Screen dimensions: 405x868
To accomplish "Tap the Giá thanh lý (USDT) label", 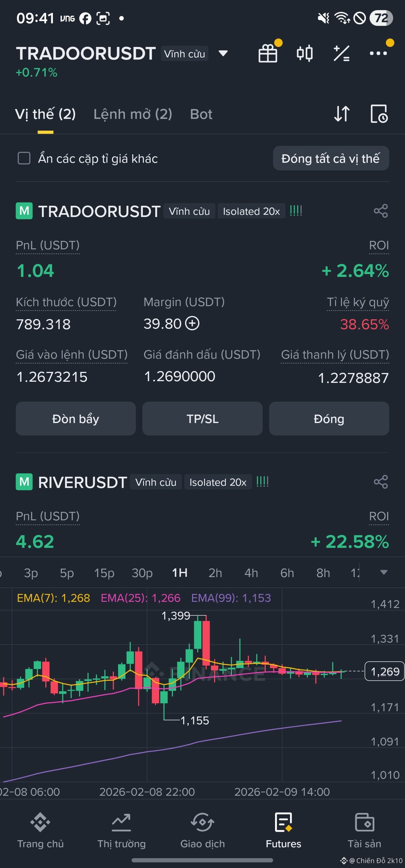I will pyautogui.click(x=335, y=354).
